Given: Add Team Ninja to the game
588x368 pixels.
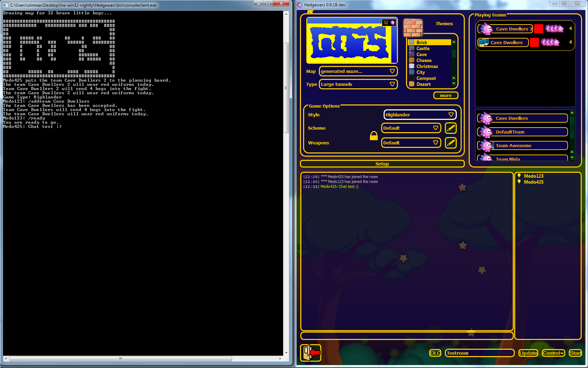Looking at the screenshot, I should [523, 158].
